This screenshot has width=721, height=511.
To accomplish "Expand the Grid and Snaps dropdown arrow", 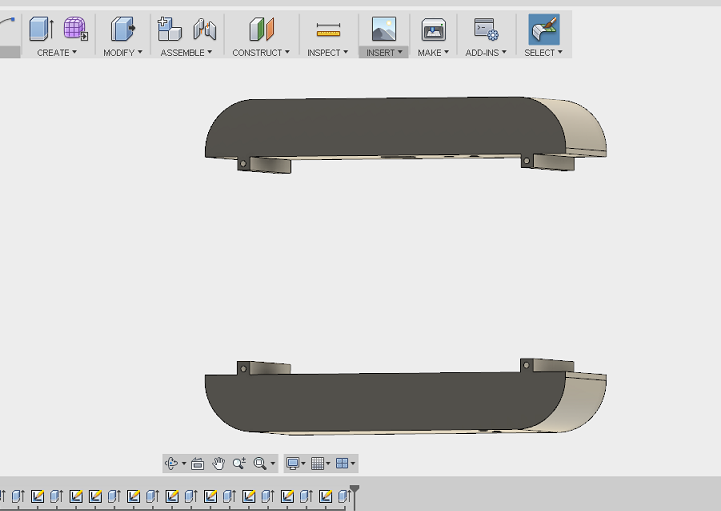I will tap(328, 464).
